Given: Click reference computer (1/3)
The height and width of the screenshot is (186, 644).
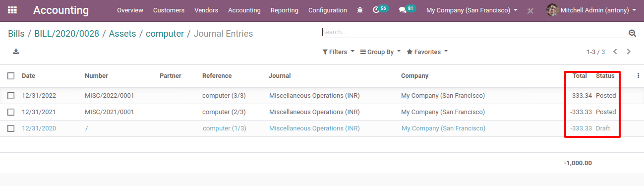Looking at the screenshot, I should pyautogui.click(x=225, y=128).
